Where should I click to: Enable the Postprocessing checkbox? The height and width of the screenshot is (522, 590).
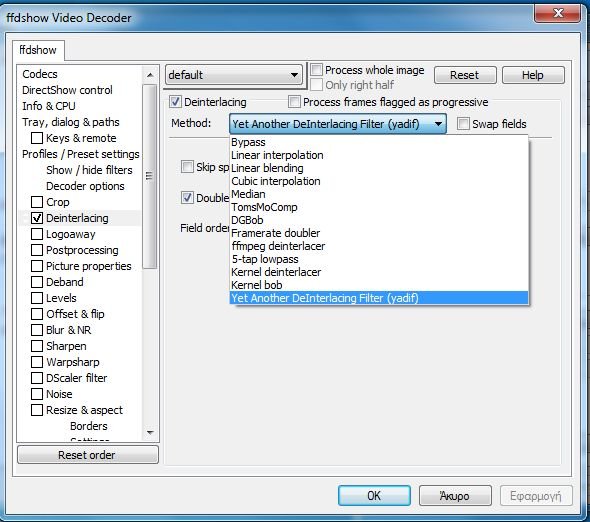[x=37, y=250]
